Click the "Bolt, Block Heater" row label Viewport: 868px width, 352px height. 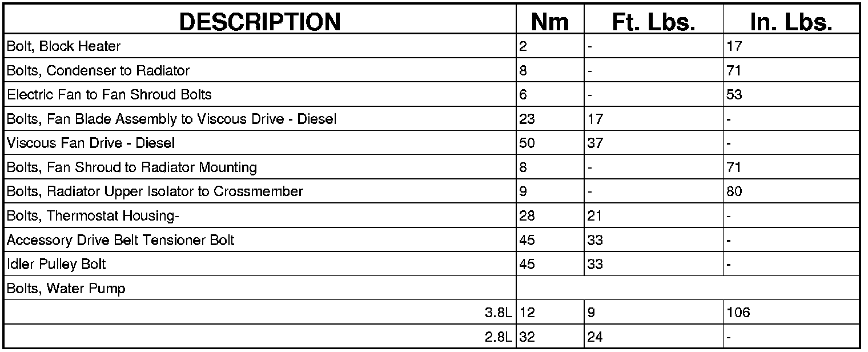point(64,46)
